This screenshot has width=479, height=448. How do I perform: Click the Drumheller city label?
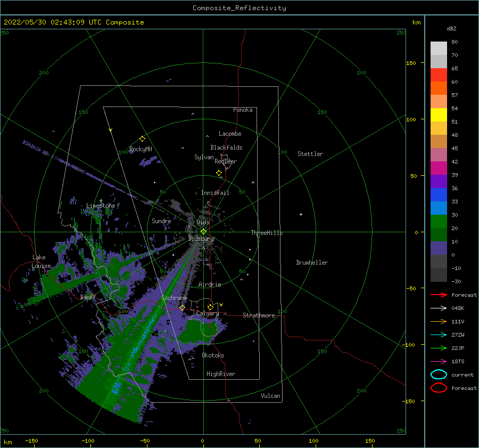[312, 263]
